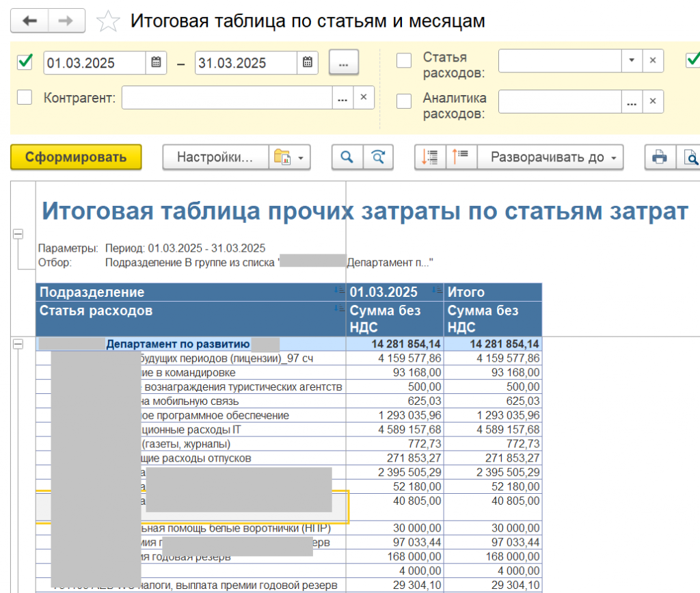Go back with the left arrow button

coord(29,21)
